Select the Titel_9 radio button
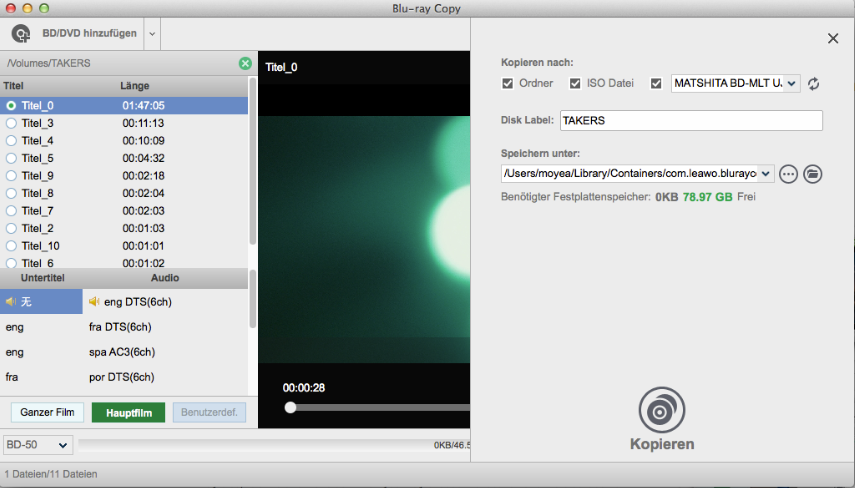The width and height of the screenshot is (855, 488). click(11, 176)
